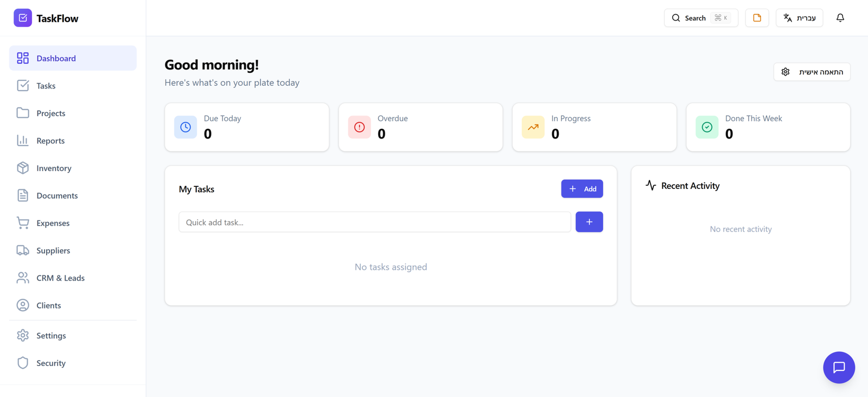The height and width of the screenshot is (397, 868).
Task: Click the Recent Activity pulse icon
Action: point(651,186)
